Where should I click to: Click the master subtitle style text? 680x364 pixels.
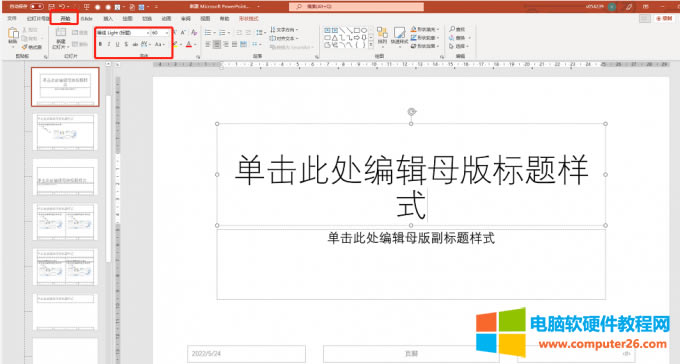[411, 238]
